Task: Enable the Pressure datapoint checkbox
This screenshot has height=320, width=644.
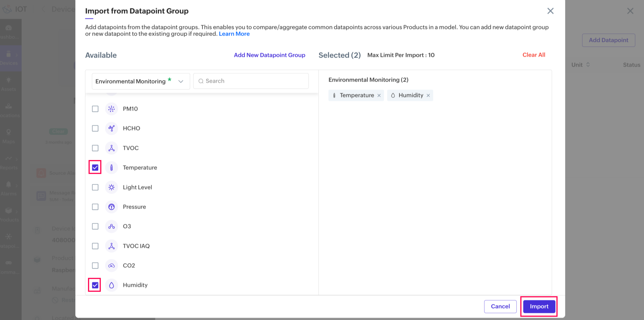Action: pos(95,207)
